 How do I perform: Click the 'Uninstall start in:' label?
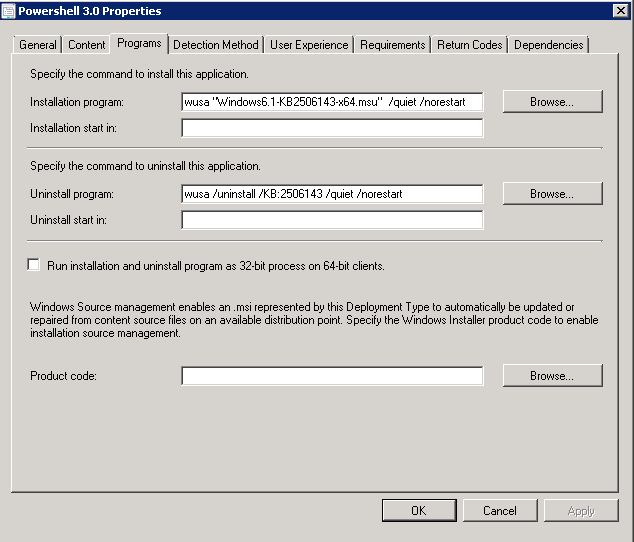pos(68,220)
